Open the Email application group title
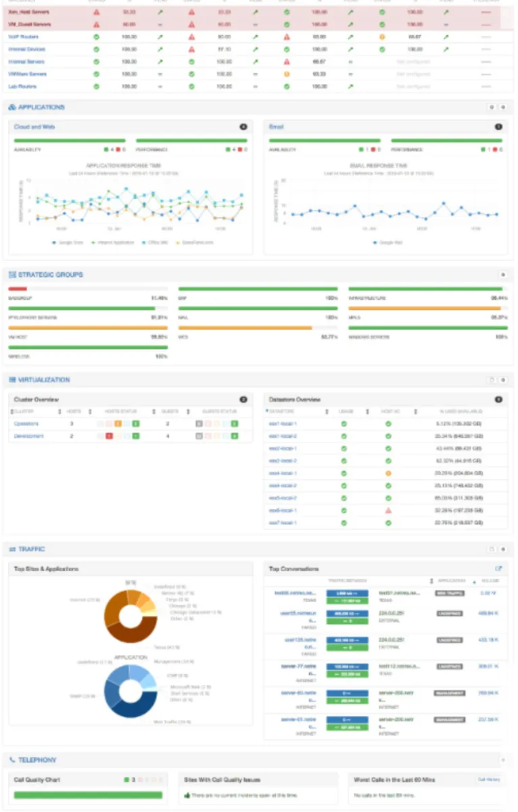This screenshot has height=812, width=518. 276,127
